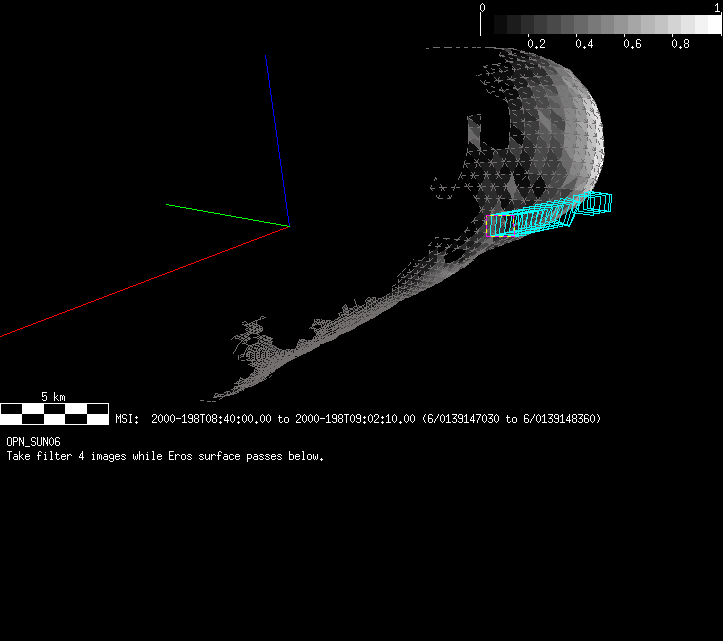Select the OPN_SUN06 sequence label

pyautogui.click(x=33, y=442)
